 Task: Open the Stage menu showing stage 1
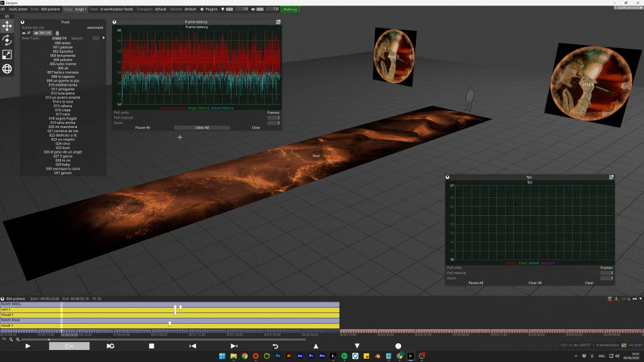(74, 9)
